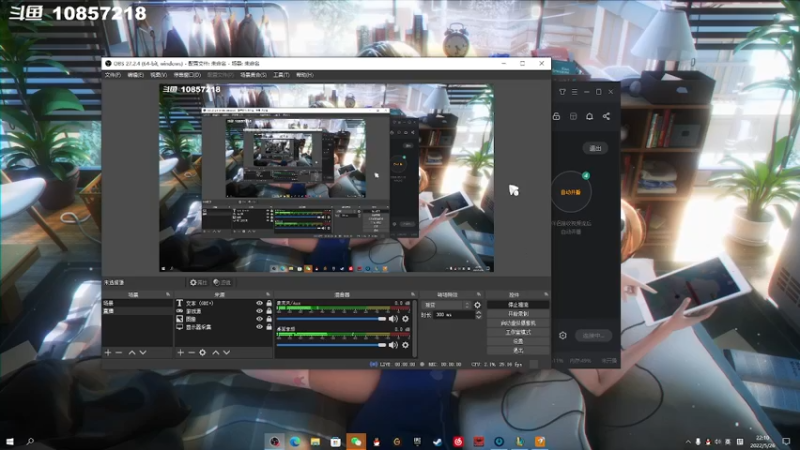Viewport: 800px width, 450px height.
Task: Click the 设置 button in controls
Action: (518, 341)
